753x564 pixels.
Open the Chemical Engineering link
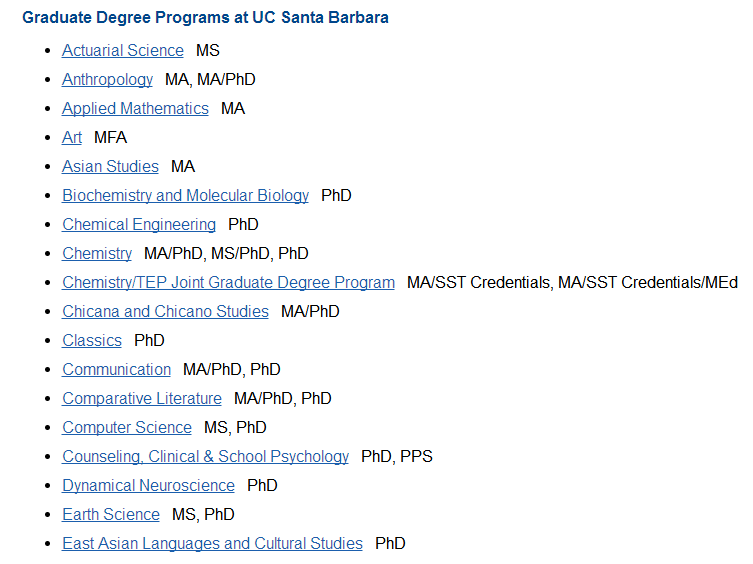[139, 224]
